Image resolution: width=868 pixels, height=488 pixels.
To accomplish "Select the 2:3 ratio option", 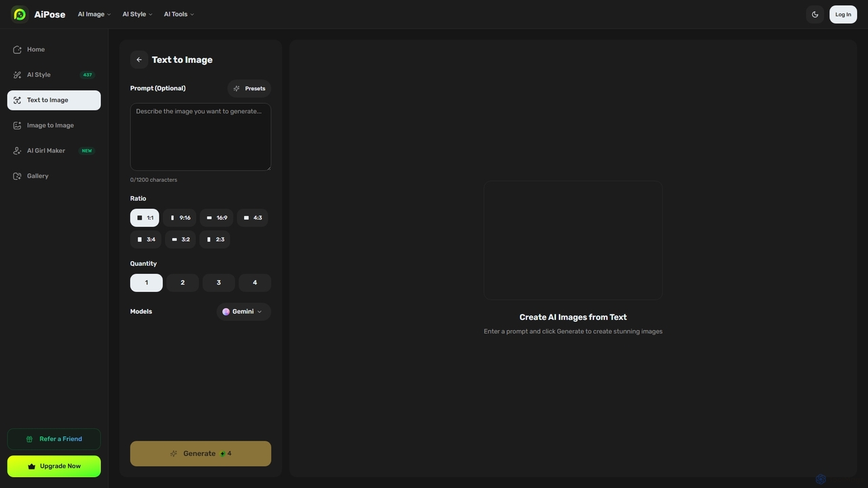I will tap(215, 239).
